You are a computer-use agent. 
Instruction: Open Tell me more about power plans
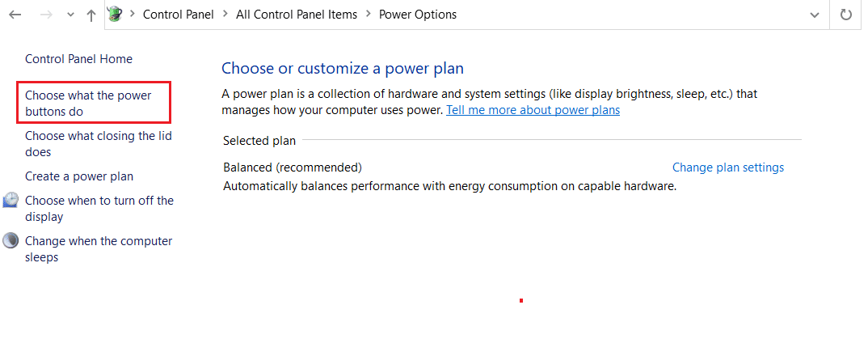tap(533, 110)
